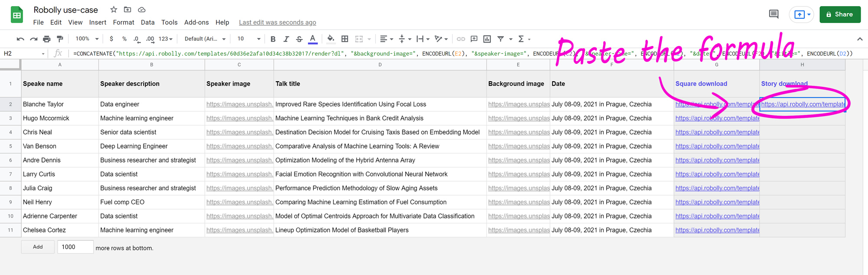
Task: Click the green Share button
Action: click(x=840, y=14)
